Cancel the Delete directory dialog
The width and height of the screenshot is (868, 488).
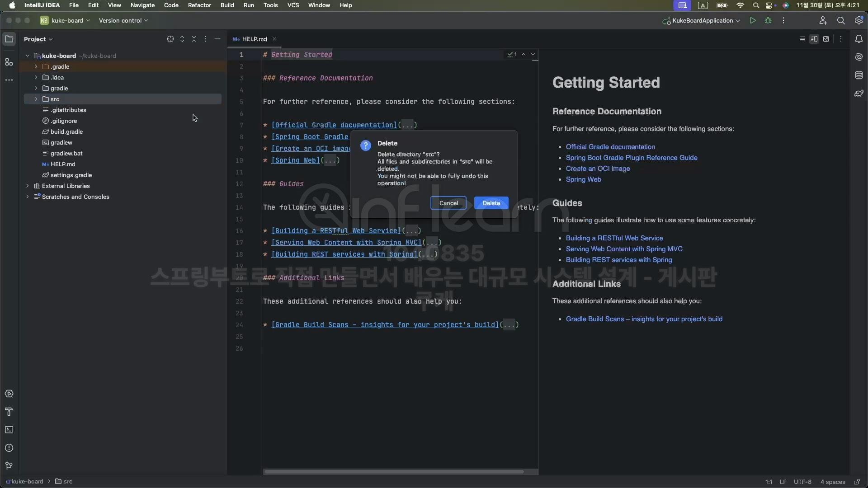(x=448, y=203)
